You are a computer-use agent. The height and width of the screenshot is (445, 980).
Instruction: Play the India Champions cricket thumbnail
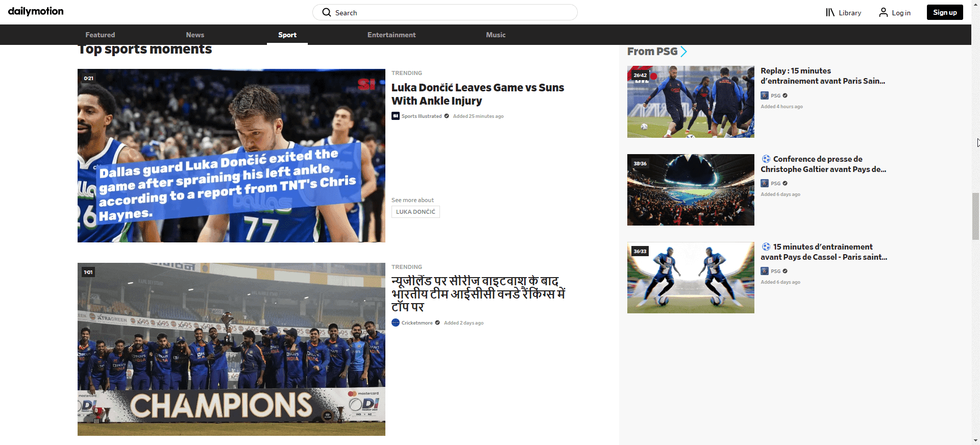click(231, 349)
